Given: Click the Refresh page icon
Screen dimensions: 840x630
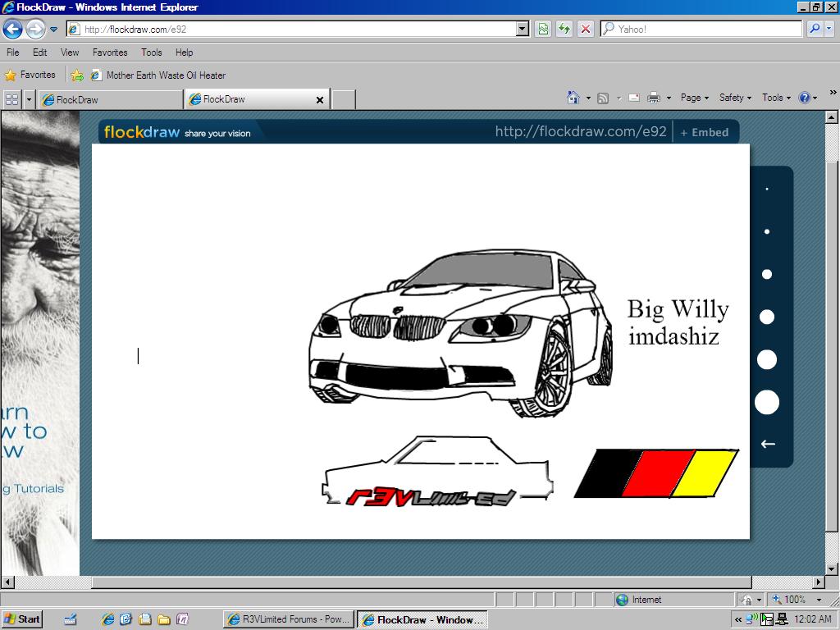Looking at the screenshot, I should coord(564,29).
